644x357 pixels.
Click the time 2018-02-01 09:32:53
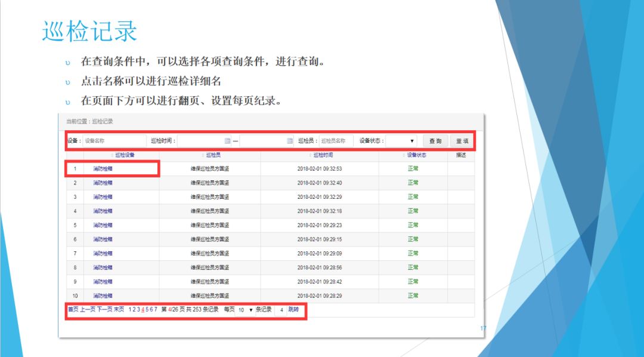point(320,168)
